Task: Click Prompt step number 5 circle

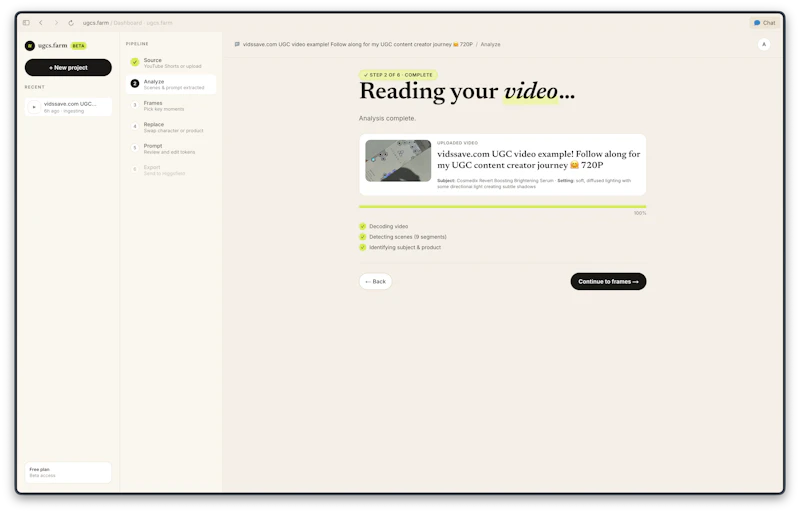Action: coord(135,148)
